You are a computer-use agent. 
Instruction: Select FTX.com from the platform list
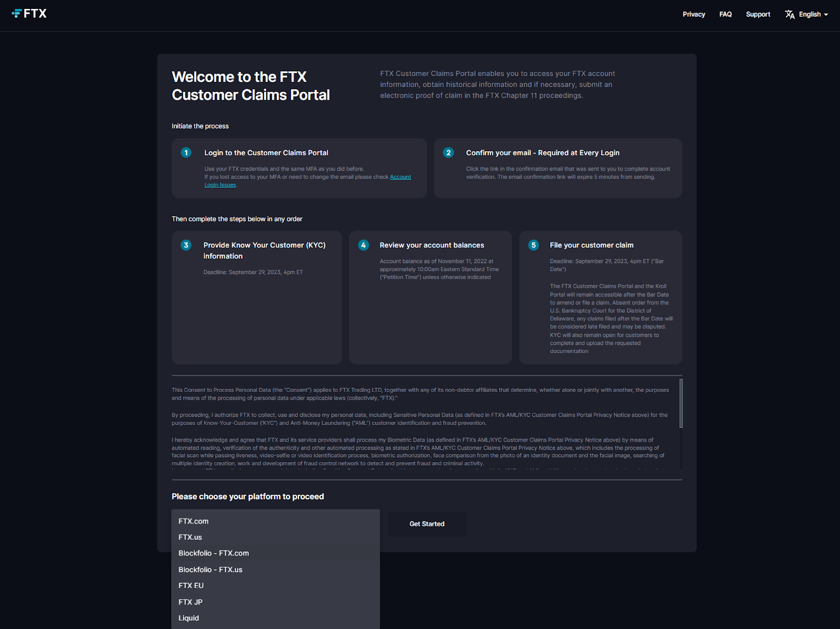coord(276,521)
